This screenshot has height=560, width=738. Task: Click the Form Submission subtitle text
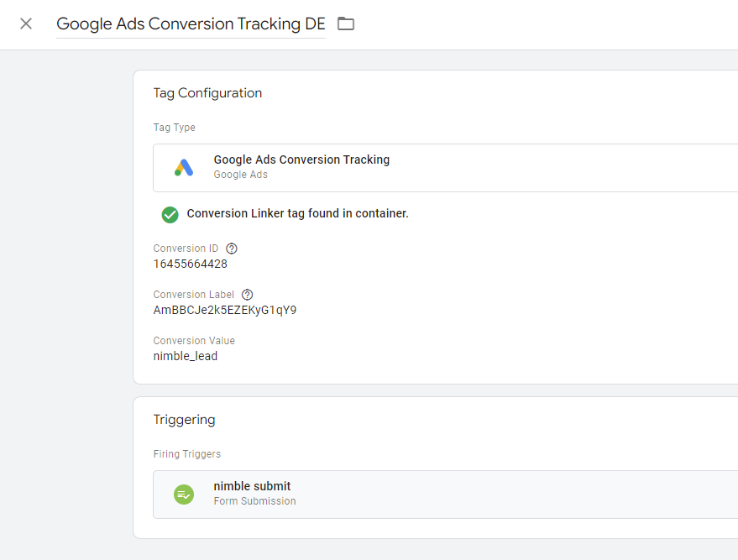pyautogui.click(x=254, y=501)
